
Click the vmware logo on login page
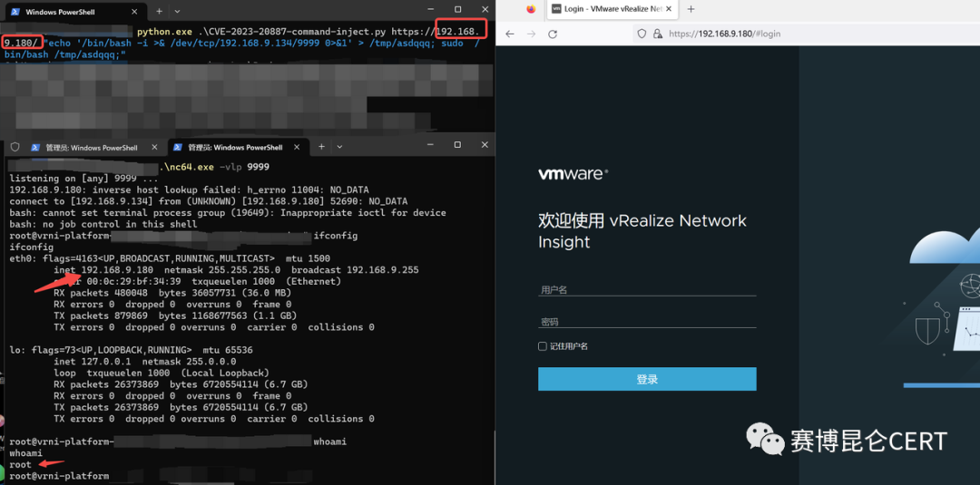click(x=573, y=174)
